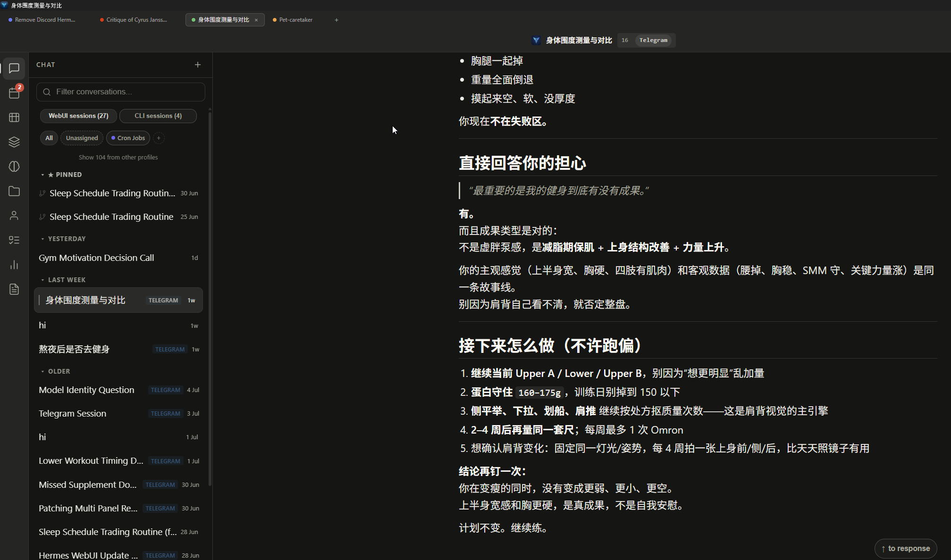Click the app logo beside conversation title
The image size is (951, 560).
pyautogui.click(x=536, y=40)
